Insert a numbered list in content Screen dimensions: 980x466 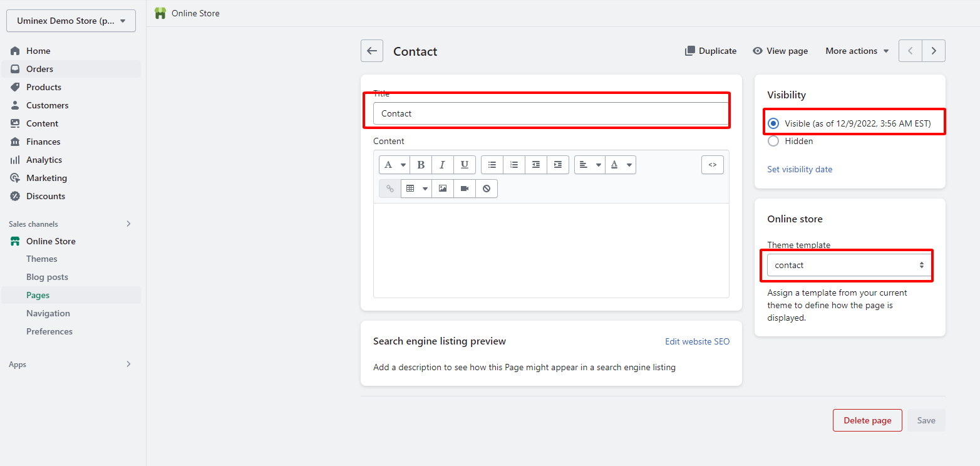tap(514, 165)
